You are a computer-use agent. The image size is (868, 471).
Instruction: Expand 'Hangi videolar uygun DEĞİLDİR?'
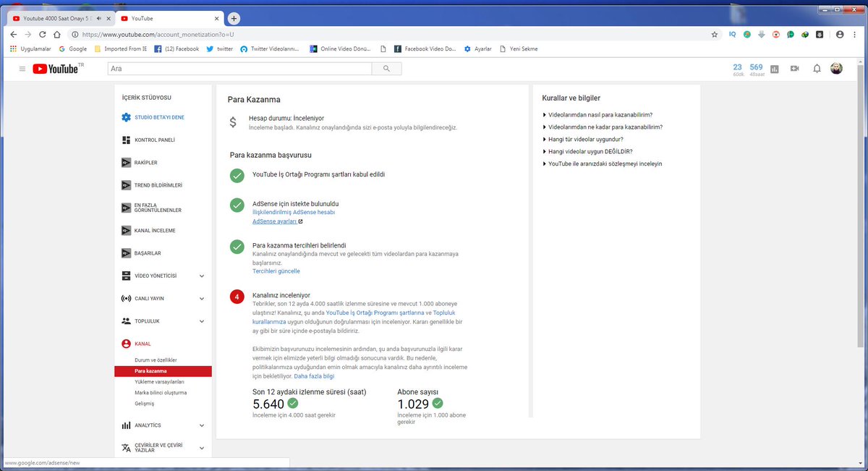coord(587,151)
